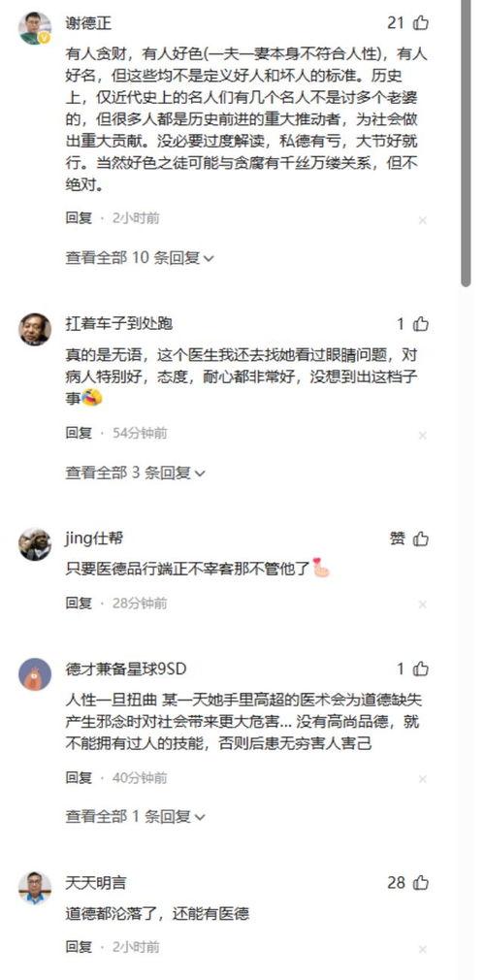The image size is (485, 980).
Task: Expand 查看全部 3 条回复
Action: point(135,473)
